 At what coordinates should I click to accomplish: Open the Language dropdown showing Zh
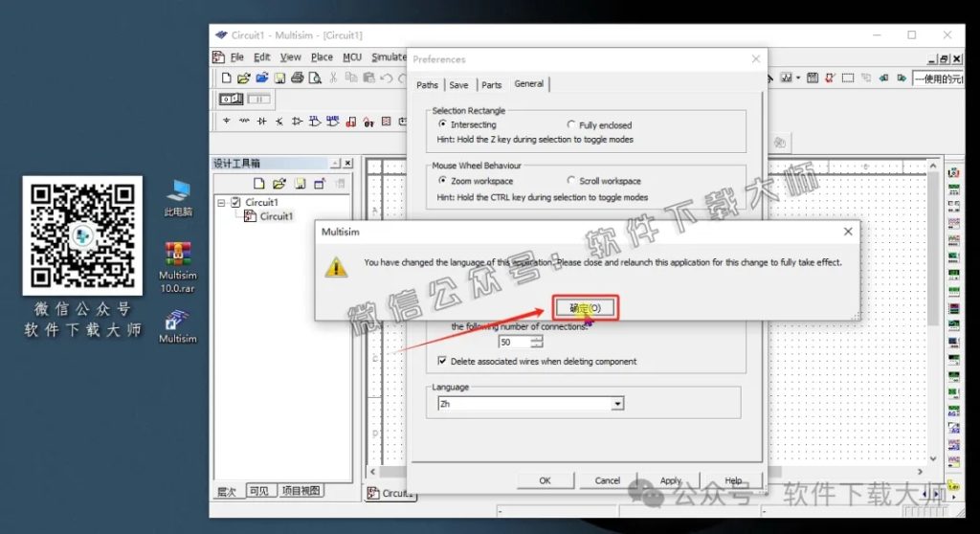617,405
